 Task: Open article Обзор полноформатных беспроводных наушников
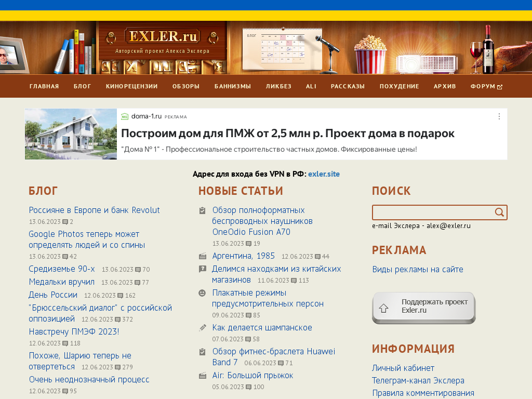[262, 221]
